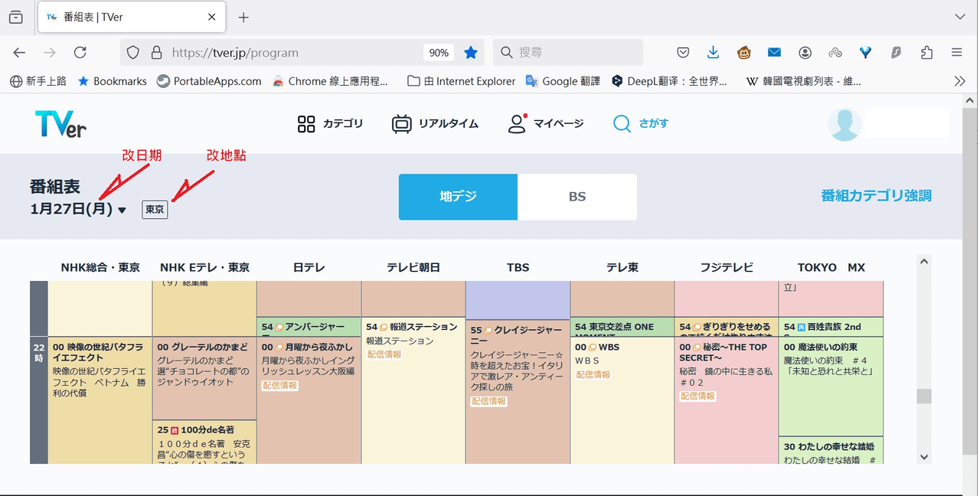Open Firefox View icon at tab bar left
Viewport: 980px width, 496px height.
click(x=16, y=17)
